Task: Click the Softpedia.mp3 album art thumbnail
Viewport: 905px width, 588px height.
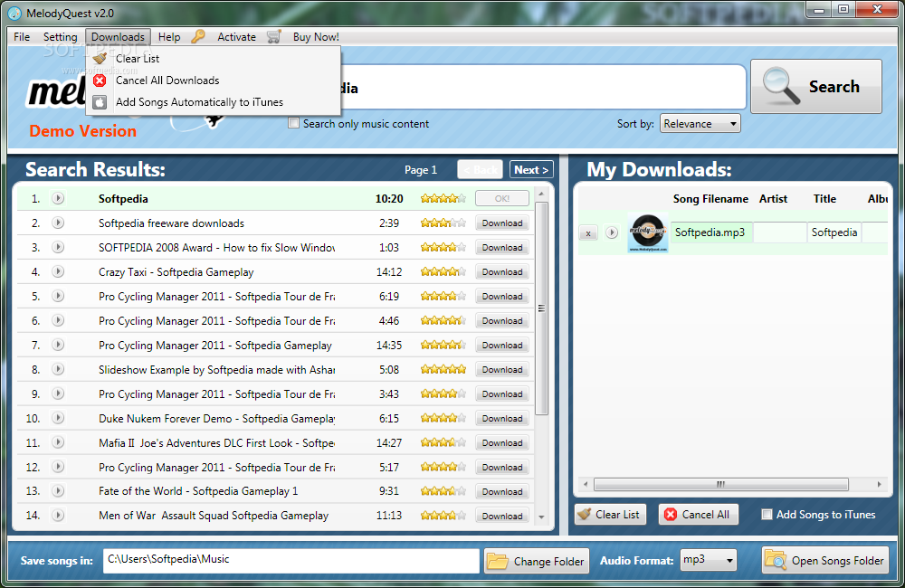Action: (x=648, y=232)
